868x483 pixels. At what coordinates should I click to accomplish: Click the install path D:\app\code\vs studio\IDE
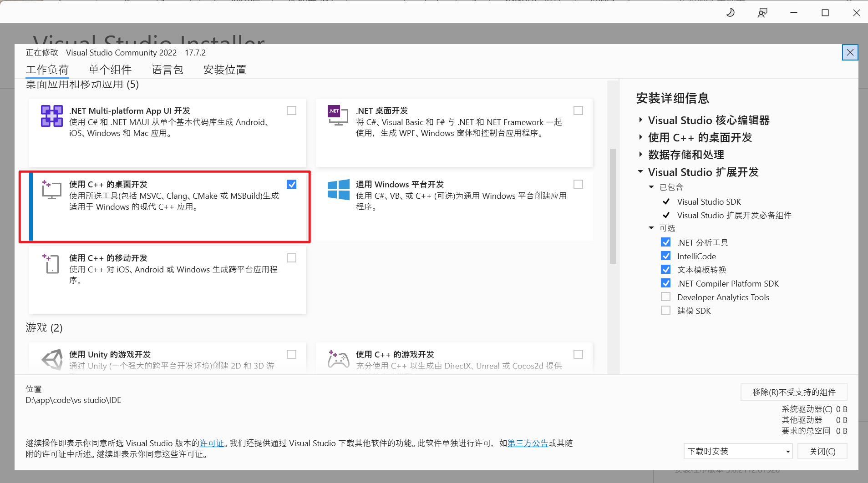point(73,400)
